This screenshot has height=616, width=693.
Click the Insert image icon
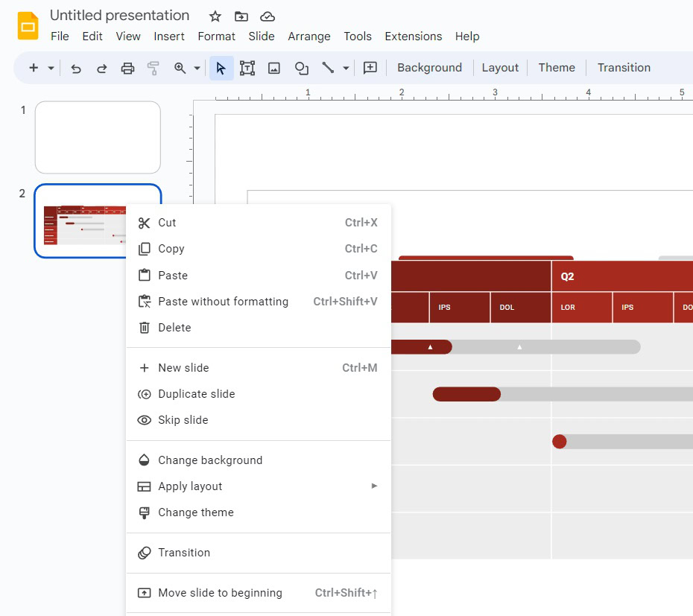tap(274, 68)
